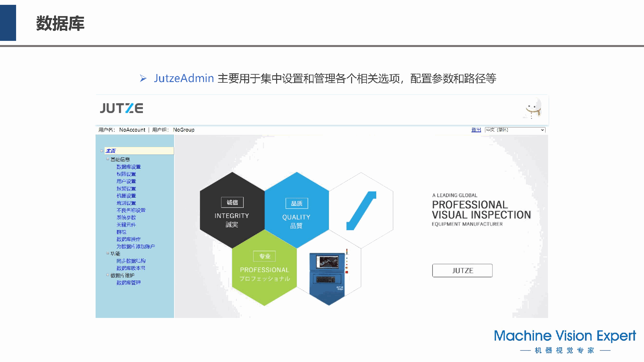Collapse the 功能 tree section
This screenshot has width=644, height=362.
108,254
